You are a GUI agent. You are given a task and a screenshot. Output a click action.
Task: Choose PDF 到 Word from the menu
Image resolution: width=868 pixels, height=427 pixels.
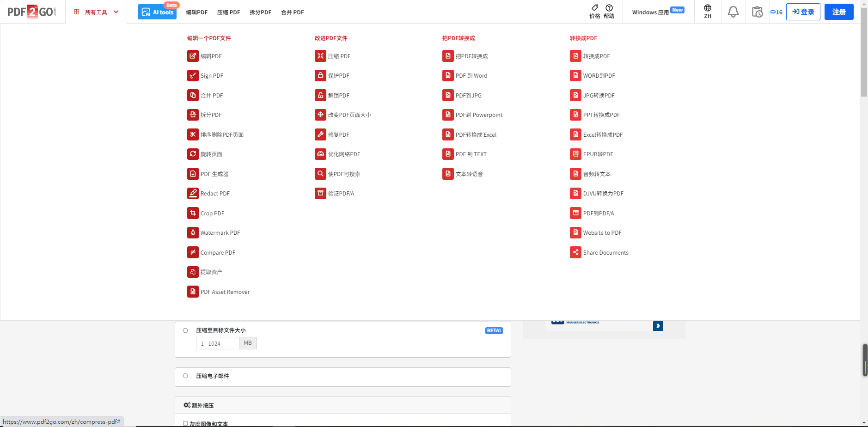pyautogui.click(x=471, y=76)
